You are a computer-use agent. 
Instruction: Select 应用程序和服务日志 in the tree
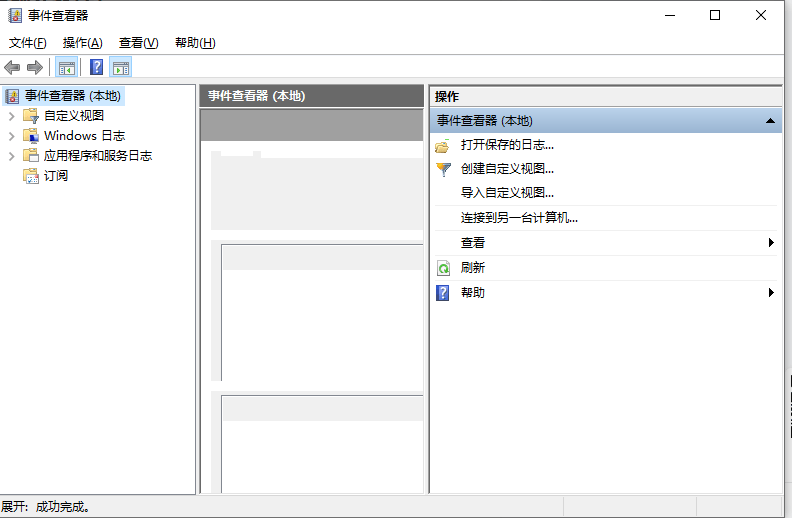pos(98,156)
